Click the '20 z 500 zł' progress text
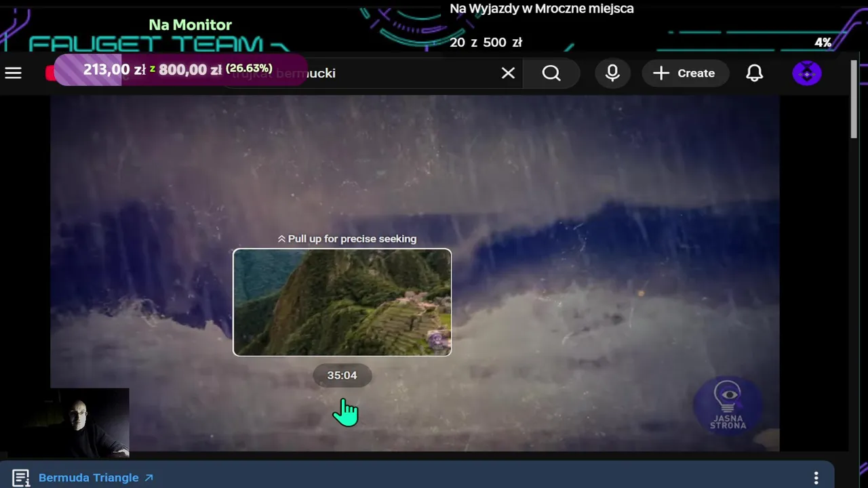This screenshot has height=488, width=868. point(486,43)
